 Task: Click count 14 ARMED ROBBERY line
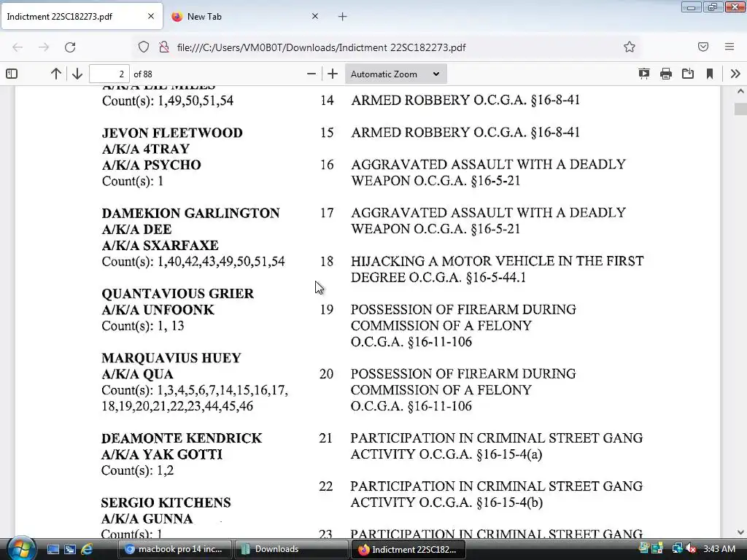(465, 100)
